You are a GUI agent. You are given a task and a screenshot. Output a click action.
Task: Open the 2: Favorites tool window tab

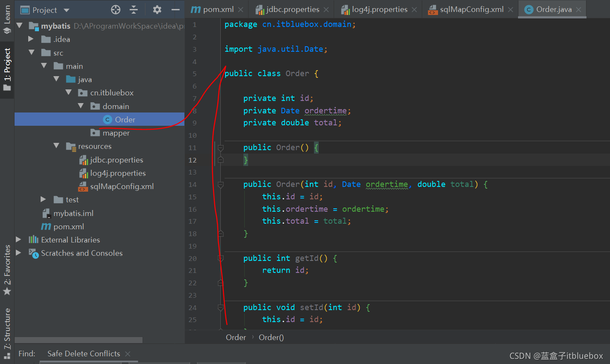(x=7, y=270)
